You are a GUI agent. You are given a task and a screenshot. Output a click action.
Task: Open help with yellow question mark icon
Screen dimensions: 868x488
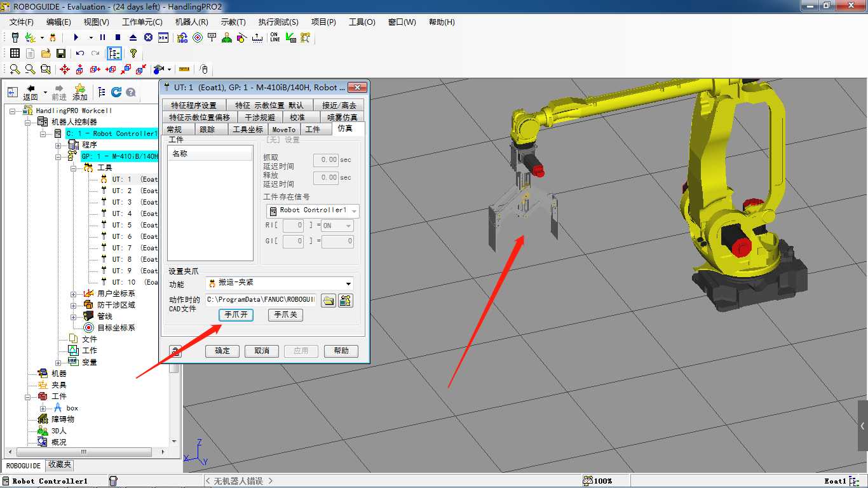pos(133,53)
